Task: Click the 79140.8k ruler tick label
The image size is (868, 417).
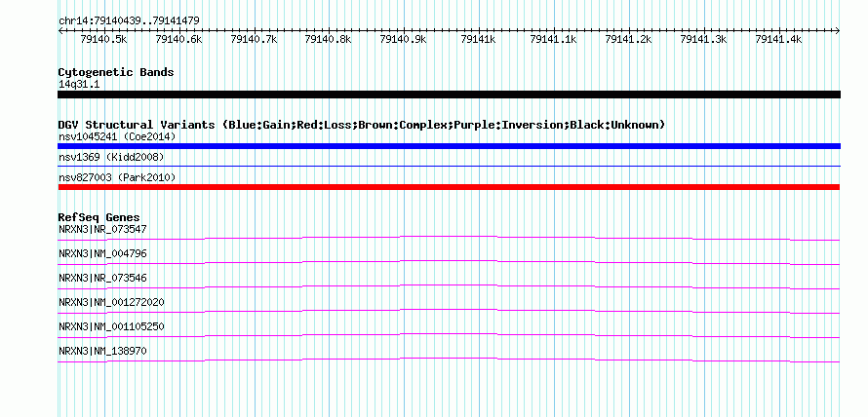Action: tap(329, 39)
